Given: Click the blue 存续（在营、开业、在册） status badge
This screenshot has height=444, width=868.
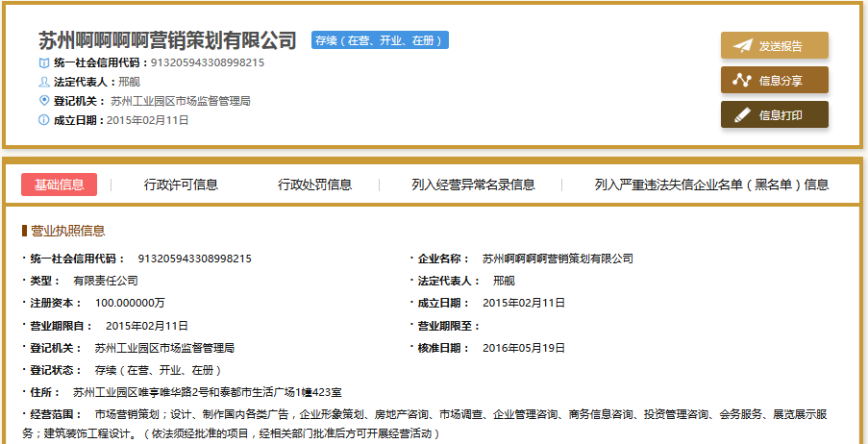Looking at the screenshot, I should click(x=380, y=40).
